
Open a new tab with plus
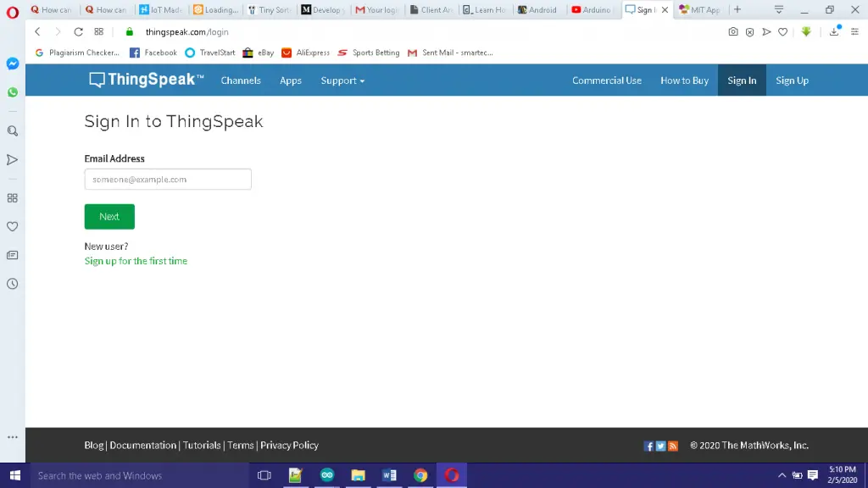(737, 9)
